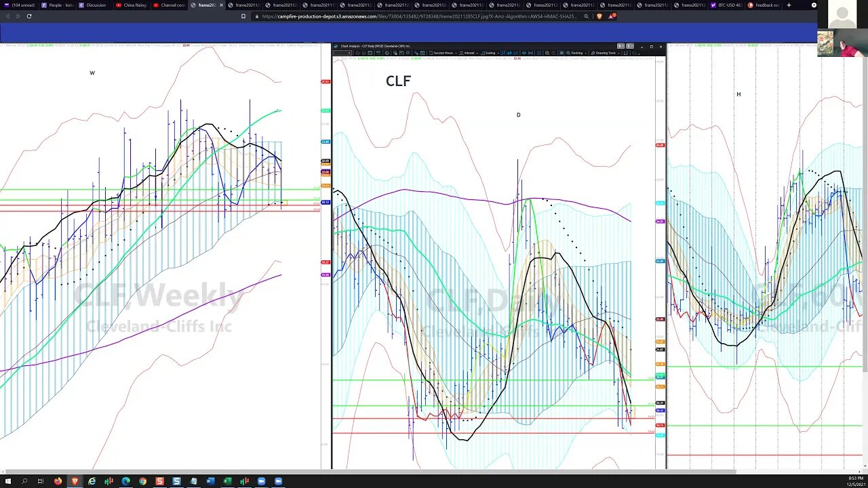Open the first Zoom taskbar icon
868x488 pixels.
tap(261, 481)
